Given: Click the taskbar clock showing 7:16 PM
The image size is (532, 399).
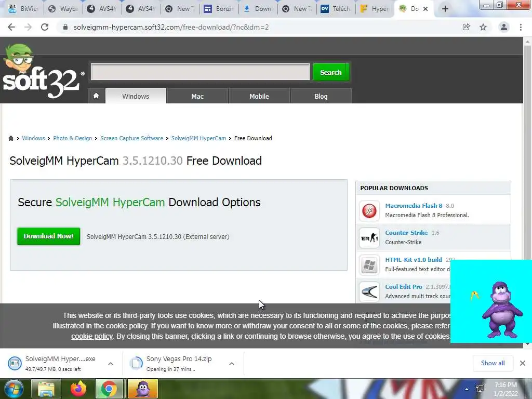Looking at the screenshot, I should click(506, 389).
